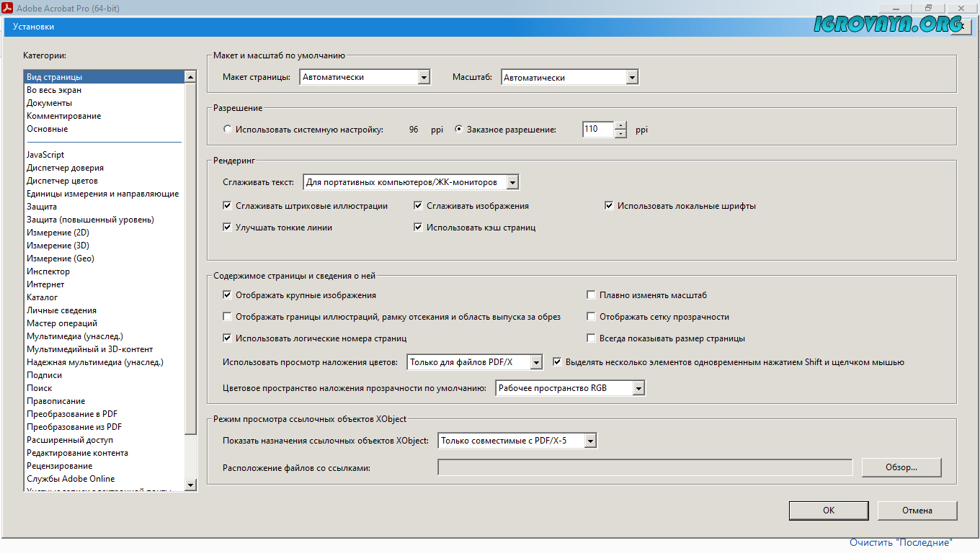Toggle 'Сглаживать штриховые иллюстрации' checkbox
The height and width of the screenshot is (553, 980).
(228, 206)
